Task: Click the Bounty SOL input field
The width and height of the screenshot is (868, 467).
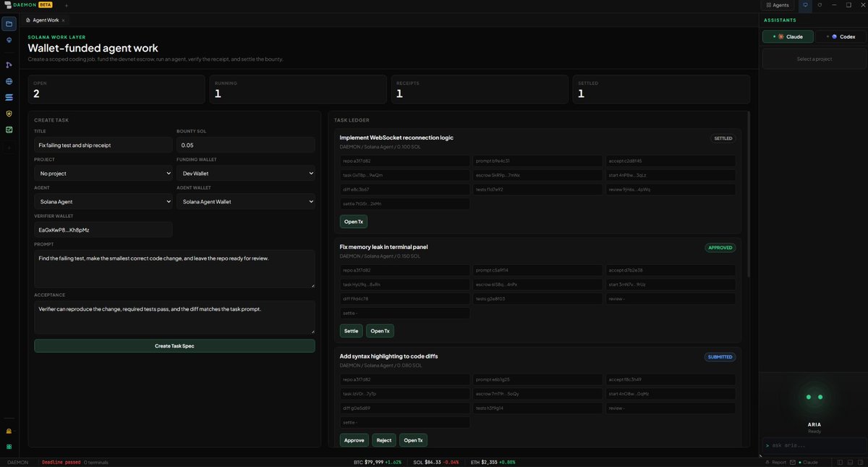Action: [246, 145]
